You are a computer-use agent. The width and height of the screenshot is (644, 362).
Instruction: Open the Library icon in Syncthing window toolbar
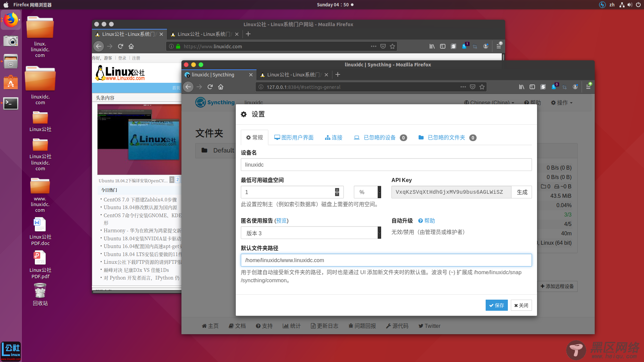coord(522,87)
